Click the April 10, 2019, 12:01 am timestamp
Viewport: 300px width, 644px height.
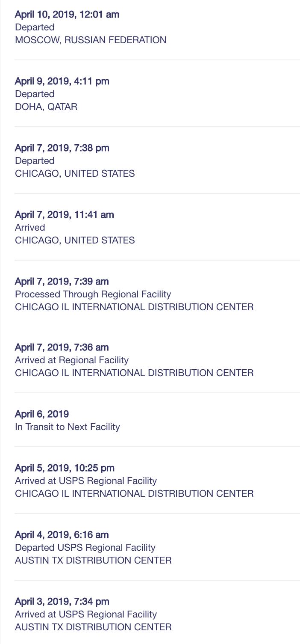click(67, 15)
